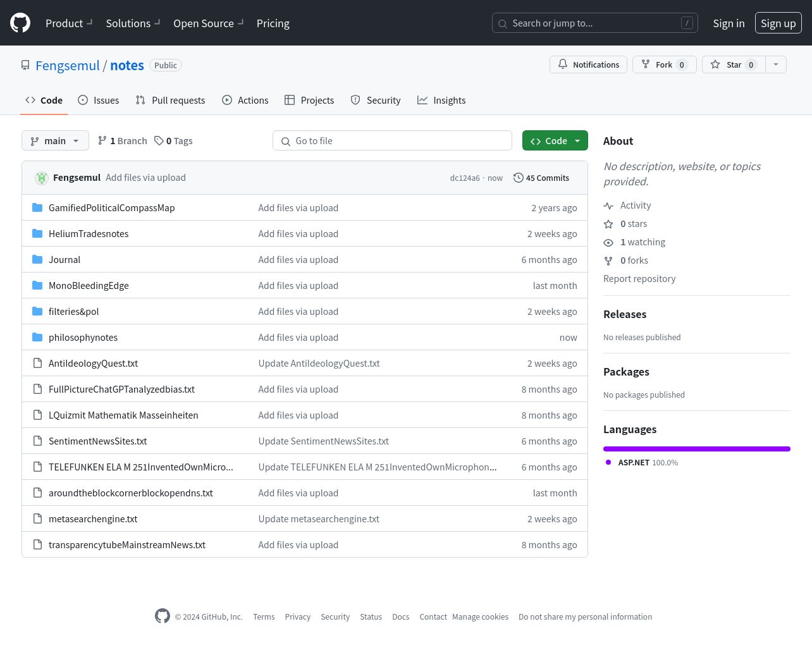Switch to the Security tab
The image size is (812, 650).
coord(376,100)
